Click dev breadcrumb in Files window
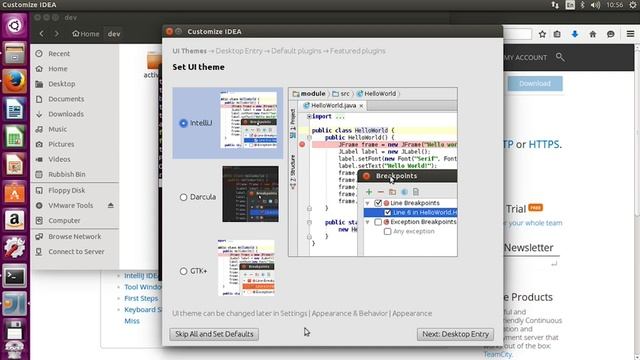The height and width of the screenshot is (360, 640). click(x=114, y=34)
